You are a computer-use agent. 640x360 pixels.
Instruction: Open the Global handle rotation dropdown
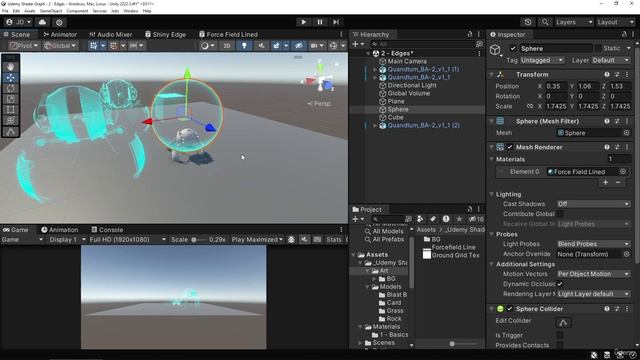(60, 46)
